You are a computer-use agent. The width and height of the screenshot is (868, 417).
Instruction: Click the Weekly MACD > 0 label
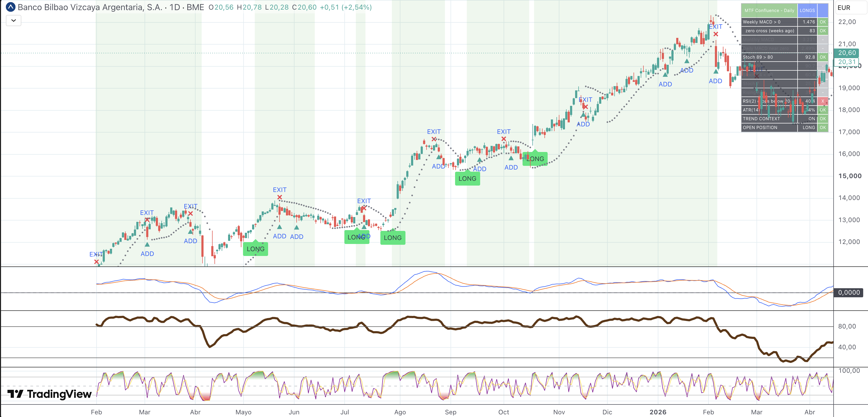pos(762,22)
